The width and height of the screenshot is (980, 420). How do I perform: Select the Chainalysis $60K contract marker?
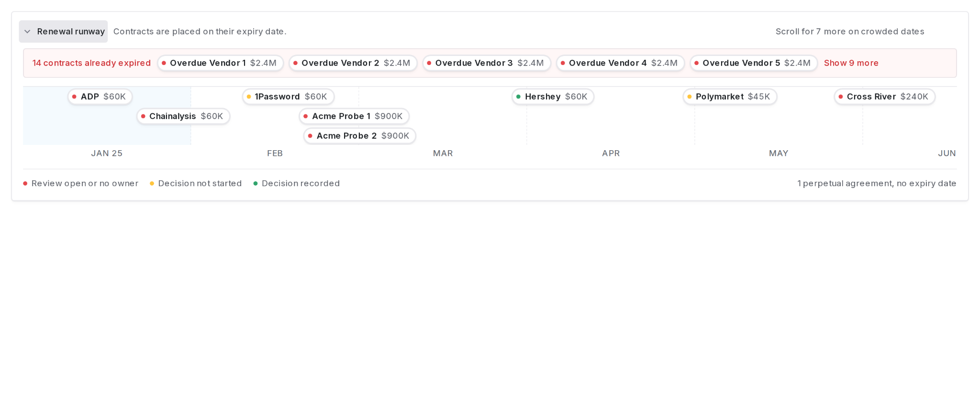(x=183, y=116)
